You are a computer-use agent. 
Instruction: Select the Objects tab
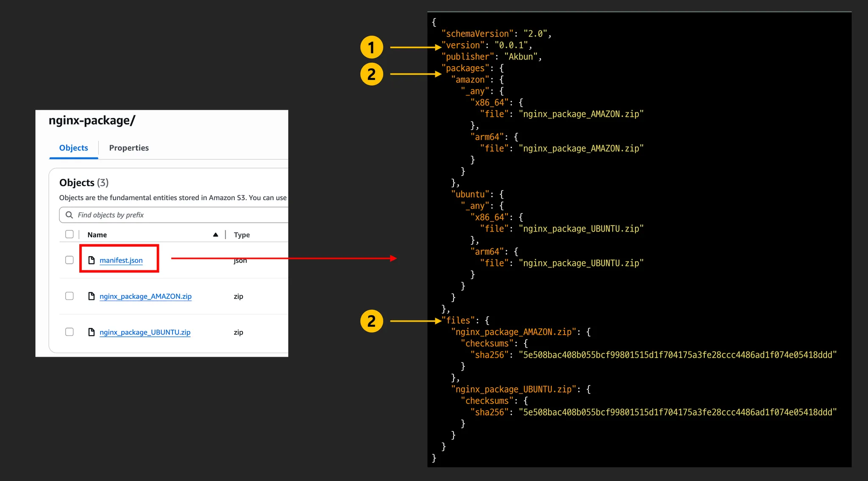point(74,148)
